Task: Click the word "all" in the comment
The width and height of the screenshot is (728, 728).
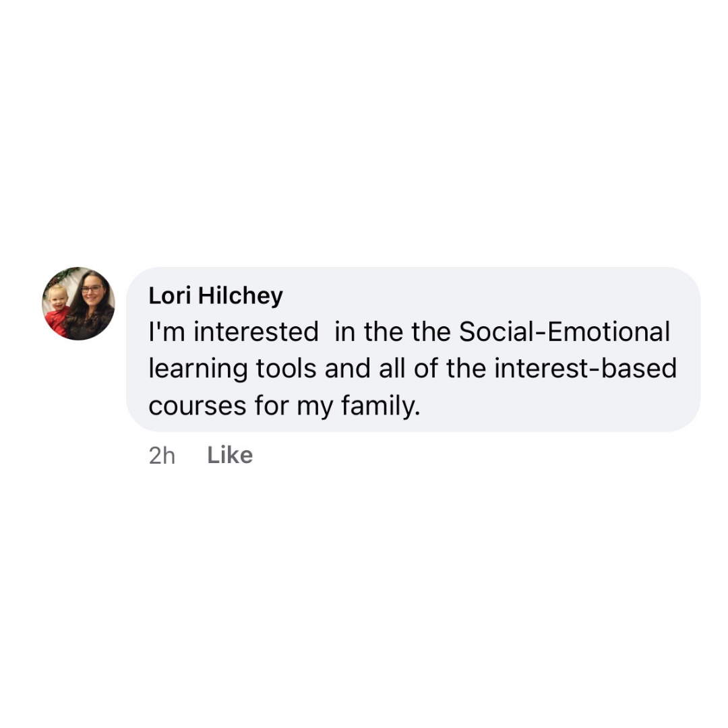Action: pos(389,369)
